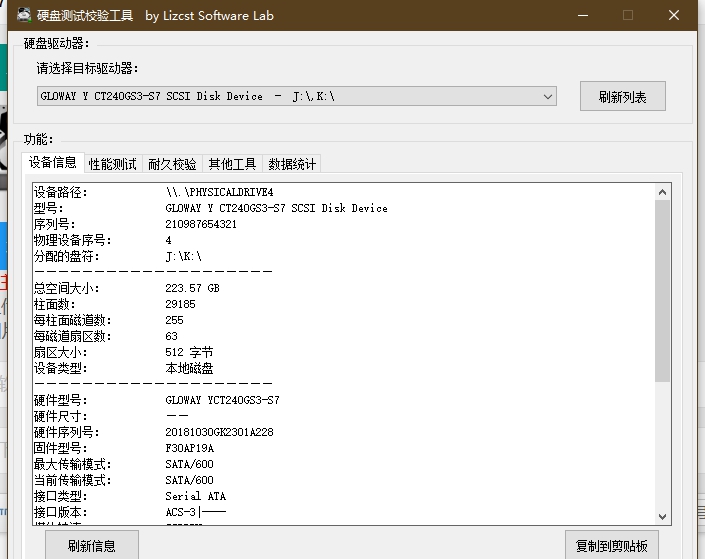705x559 pixels.
Task: Click firmware value F30AP19A
Action: click(x=190, y=448)
